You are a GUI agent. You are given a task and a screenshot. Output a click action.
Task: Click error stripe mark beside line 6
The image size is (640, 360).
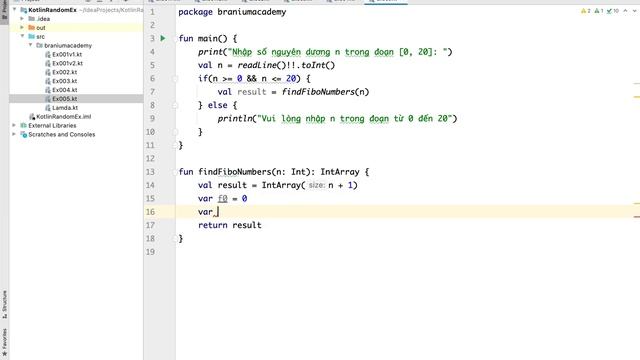[636, 84]
